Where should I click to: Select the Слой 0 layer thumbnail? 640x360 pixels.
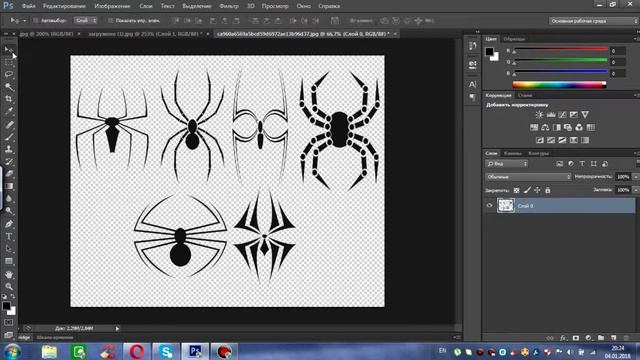[x=506, y=206]
